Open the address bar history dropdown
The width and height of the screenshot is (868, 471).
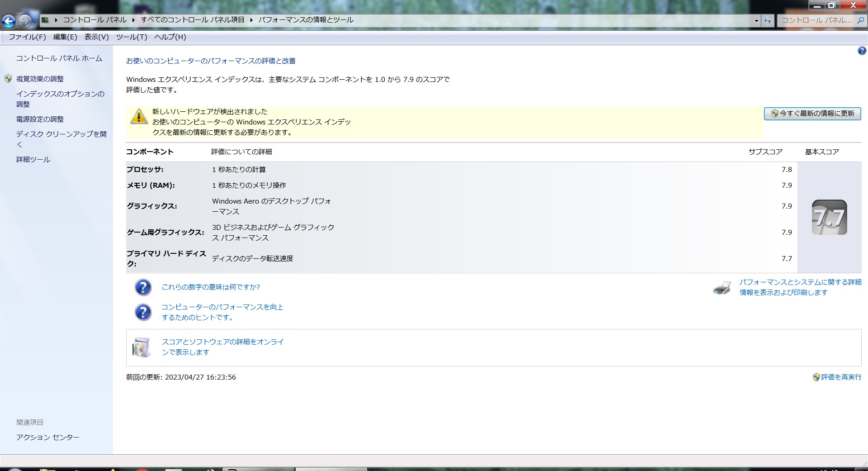coord(756,20)
